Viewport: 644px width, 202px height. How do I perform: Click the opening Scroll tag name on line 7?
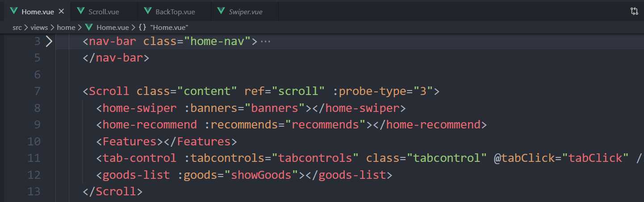[109, 91]
